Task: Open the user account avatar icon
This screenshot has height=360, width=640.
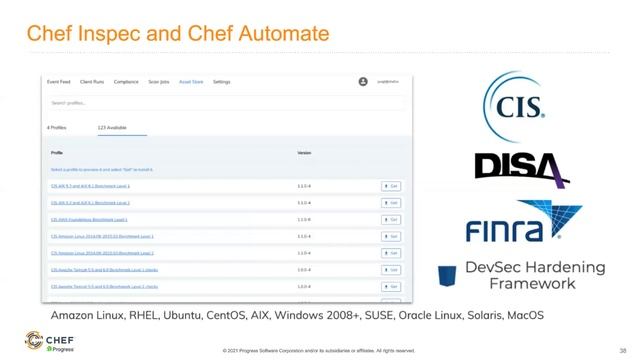Action: coord(363,82)
